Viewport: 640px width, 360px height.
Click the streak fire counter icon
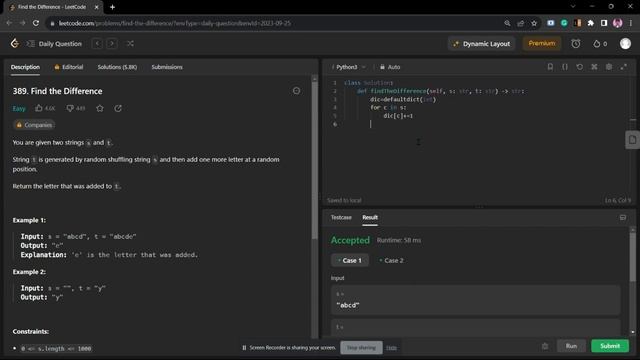click(x=600, y=44)
